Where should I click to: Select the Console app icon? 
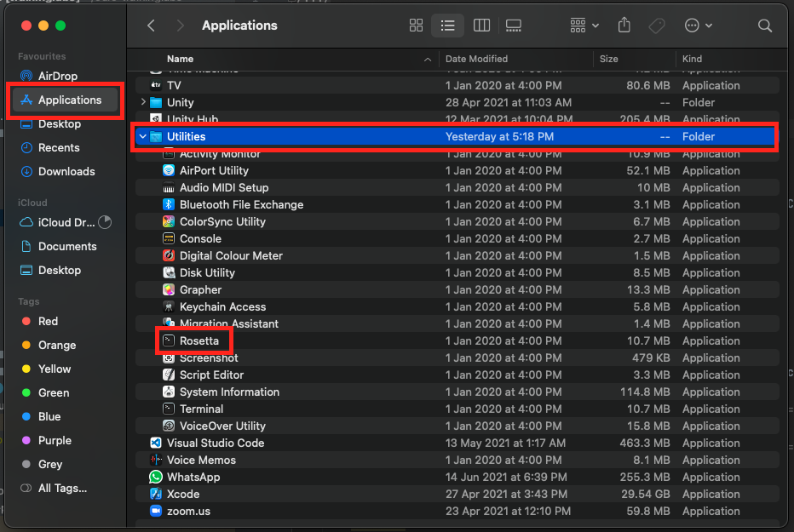click(x=169, y=238)
